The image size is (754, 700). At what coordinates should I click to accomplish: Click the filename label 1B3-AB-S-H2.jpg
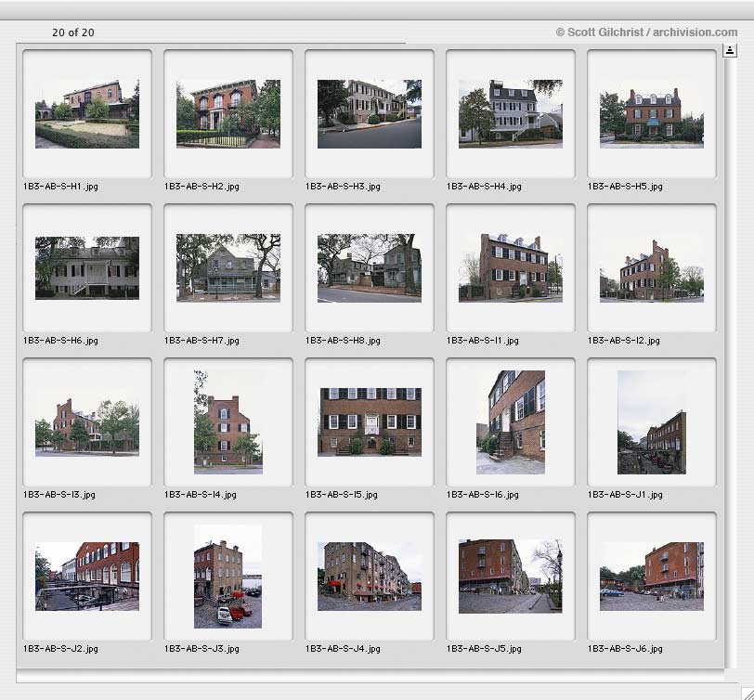tap(201, 187)
